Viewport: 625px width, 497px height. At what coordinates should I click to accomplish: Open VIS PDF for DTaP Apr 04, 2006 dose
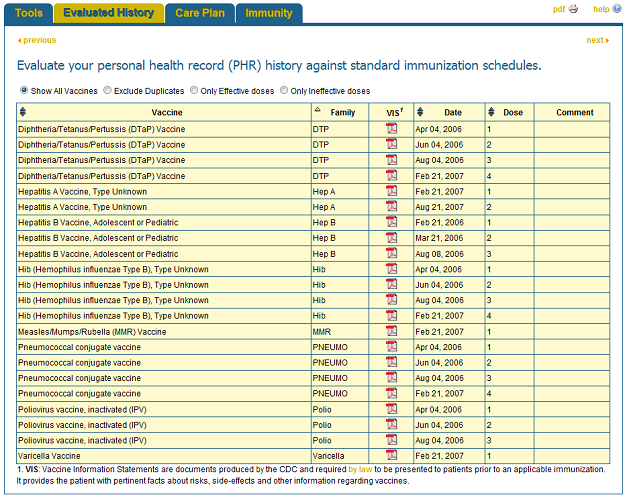391,128
